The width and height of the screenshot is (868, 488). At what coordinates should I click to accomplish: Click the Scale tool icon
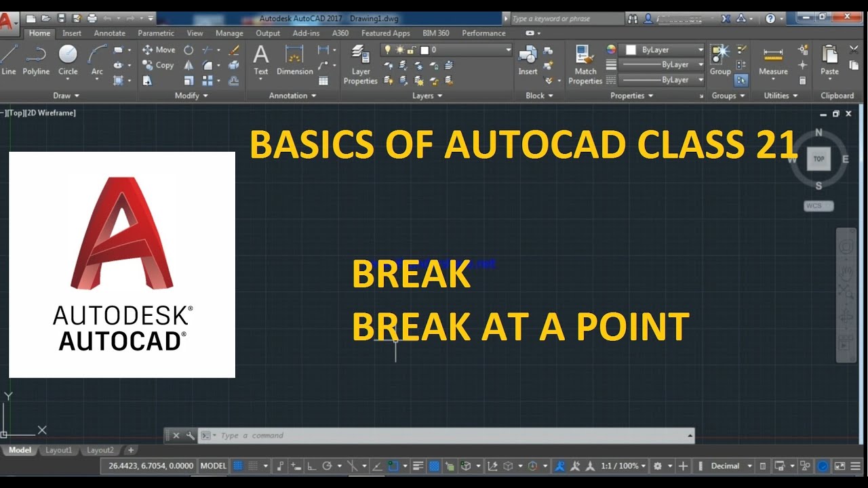click(x=189, y=81)
